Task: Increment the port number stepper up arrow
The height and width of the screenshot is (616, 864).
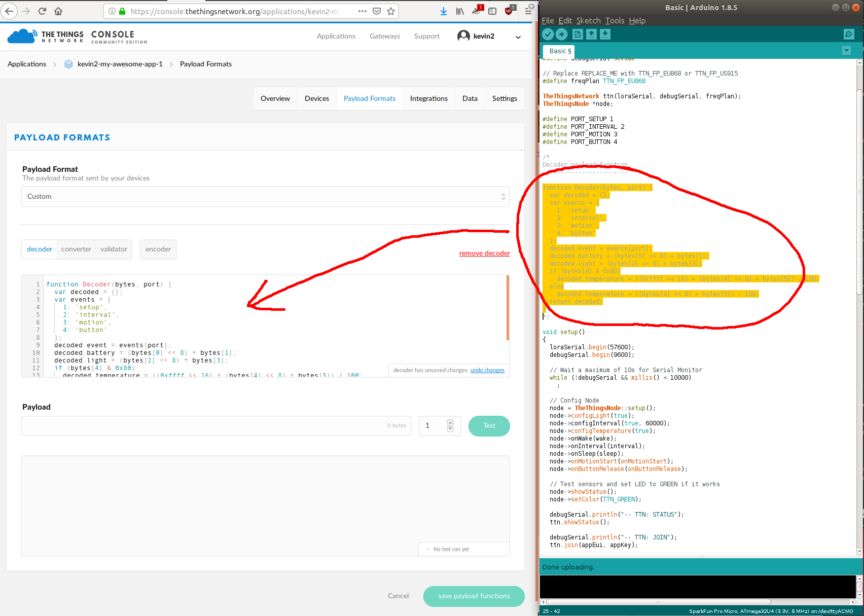Action: [450, 422]
